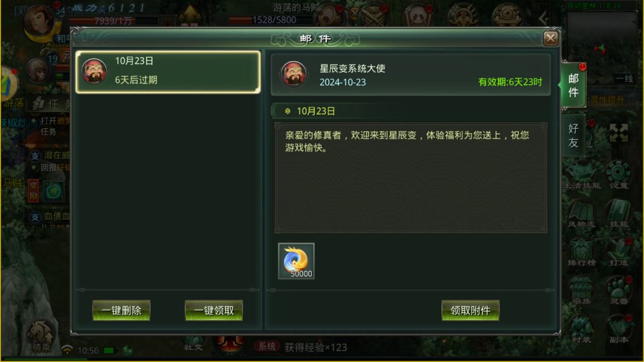The image size is (644, 362).
Task: Open the 宗族 clan icon
Action: pos(581,290)
